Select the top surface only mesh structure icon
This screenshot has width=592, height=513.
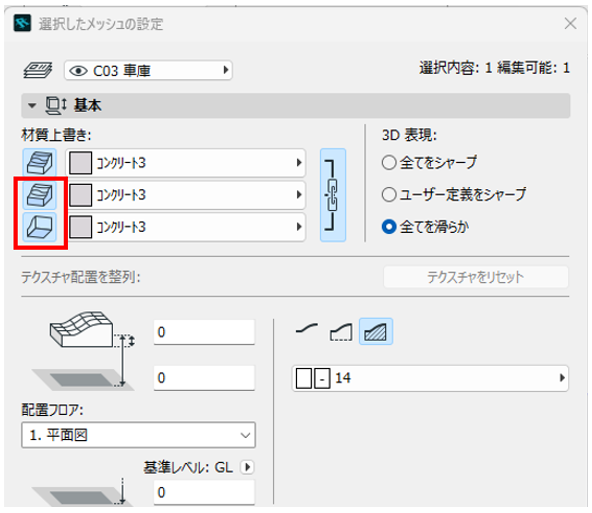coord(307,331)
